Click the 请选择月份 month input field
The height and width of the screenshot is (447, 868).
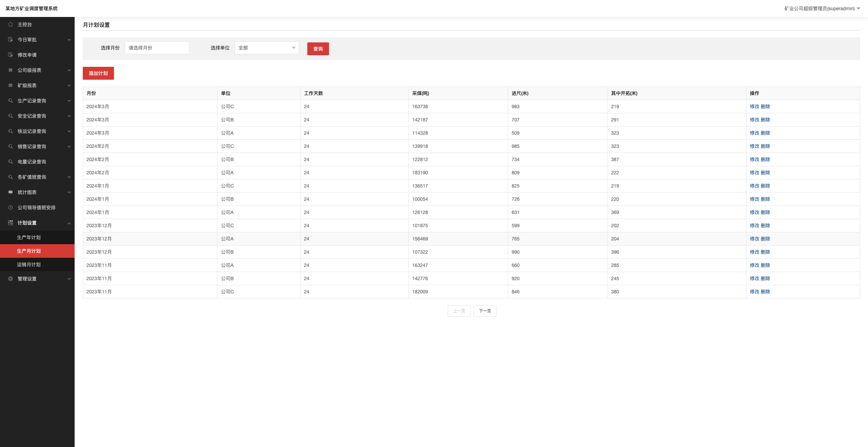point(157,48)
